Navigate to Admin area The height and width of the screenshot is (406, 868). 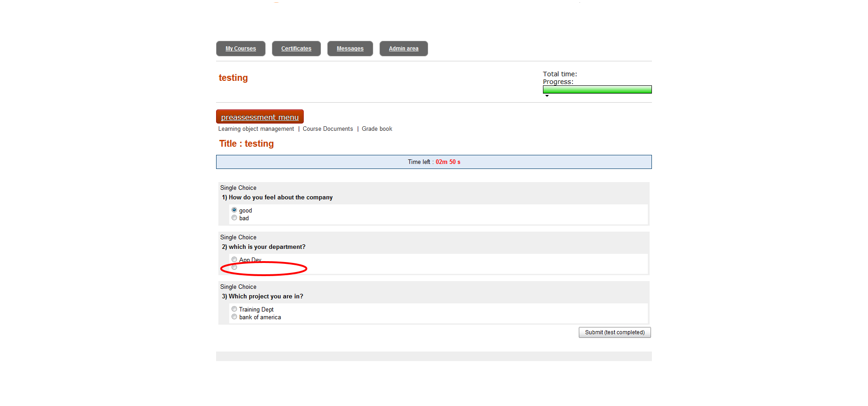(404, 49)
